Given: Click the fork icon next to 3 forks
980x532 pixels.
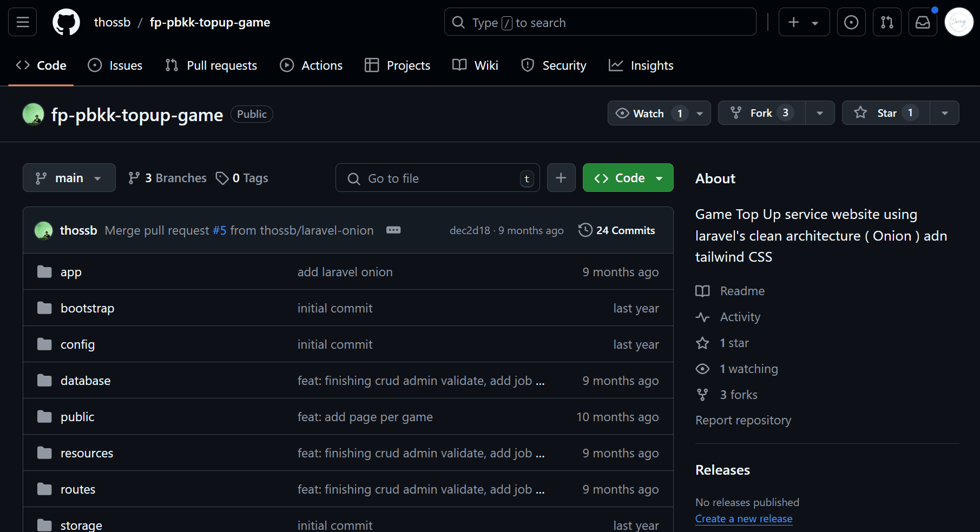Looking at the screenshot, I should [702, 395].
